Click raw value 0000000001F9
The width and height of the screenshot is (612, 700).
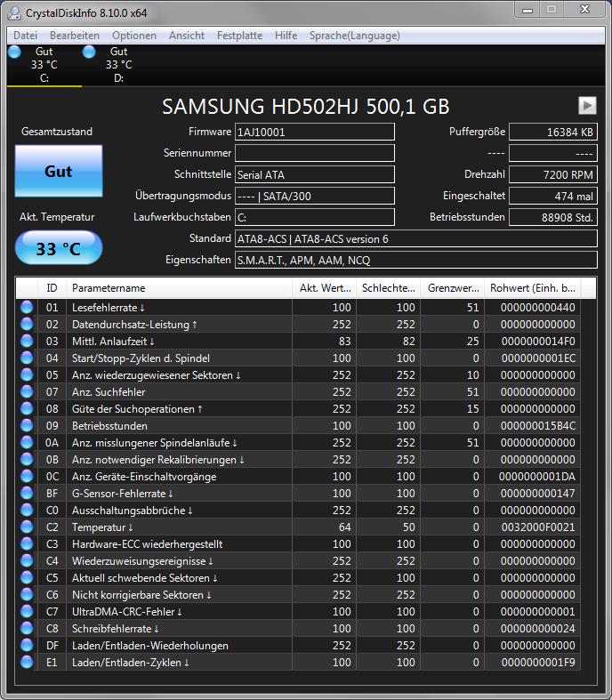pos(538,662)
